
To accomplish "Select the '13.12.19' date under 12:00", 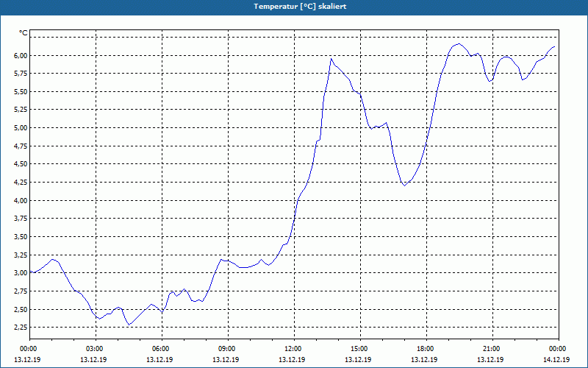I will coord(292,360).
